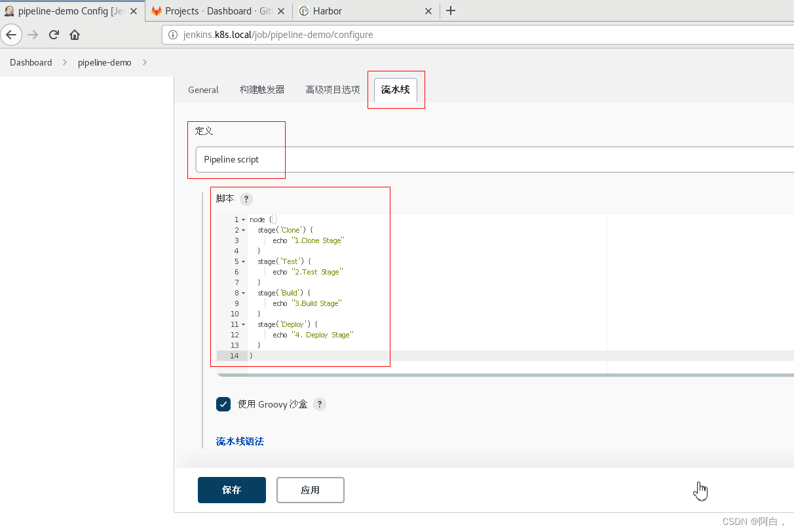Open the 构建触发器 tab
Viewport: 794px width, 532px height.
coord(262,90)
